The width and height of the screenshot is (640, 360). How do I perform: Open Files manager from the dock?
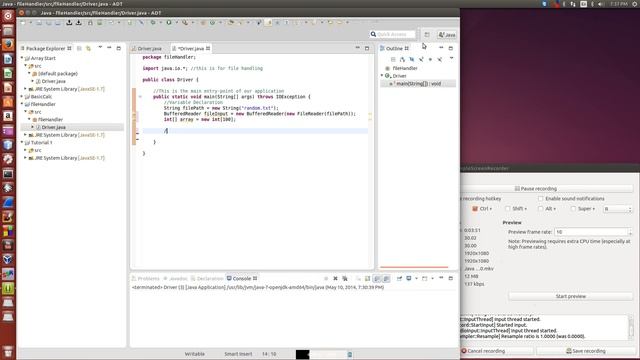(x=8, y=30)
